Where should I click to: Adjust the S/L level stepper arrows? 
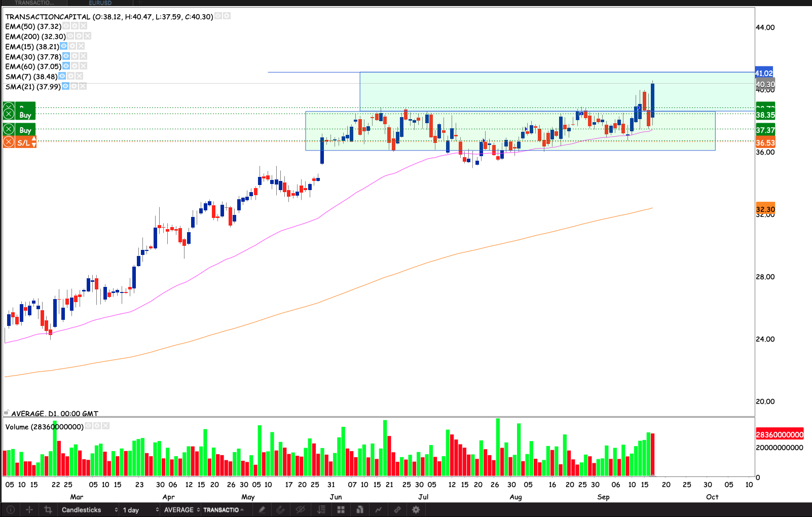pos(34,142)
